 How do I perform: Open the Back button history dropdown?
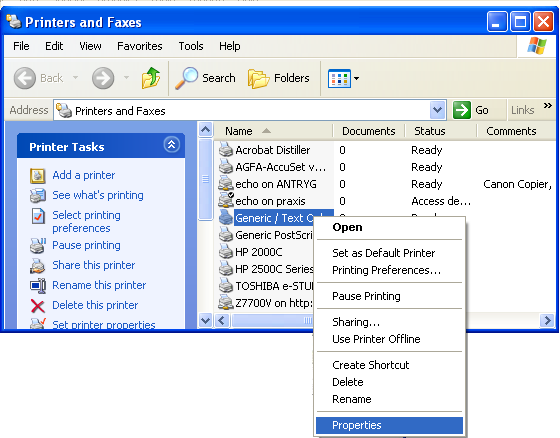point(75,78)
